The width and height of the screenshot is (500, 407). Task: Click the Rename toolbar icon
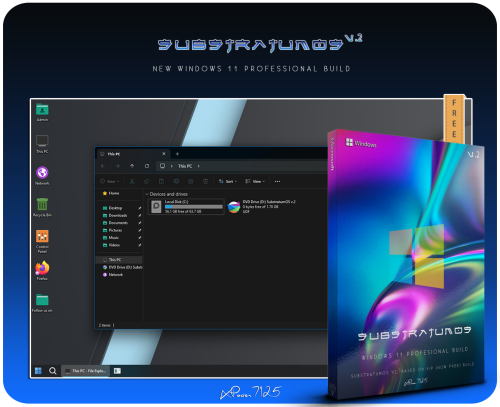(x=176, y=181)
